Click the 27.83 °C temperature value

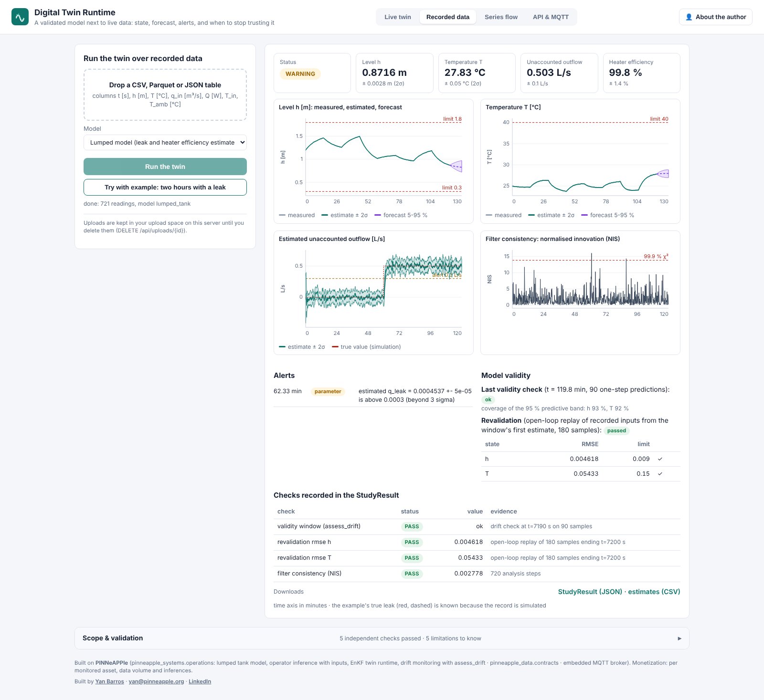point(465,73)
